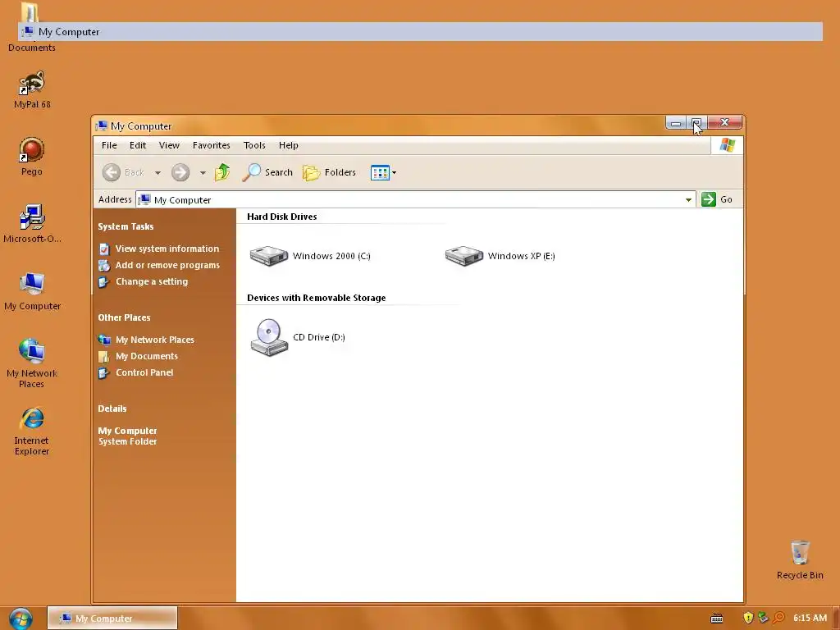Click the Back arrow button
840x630 pixels.
tap(112, 172)
